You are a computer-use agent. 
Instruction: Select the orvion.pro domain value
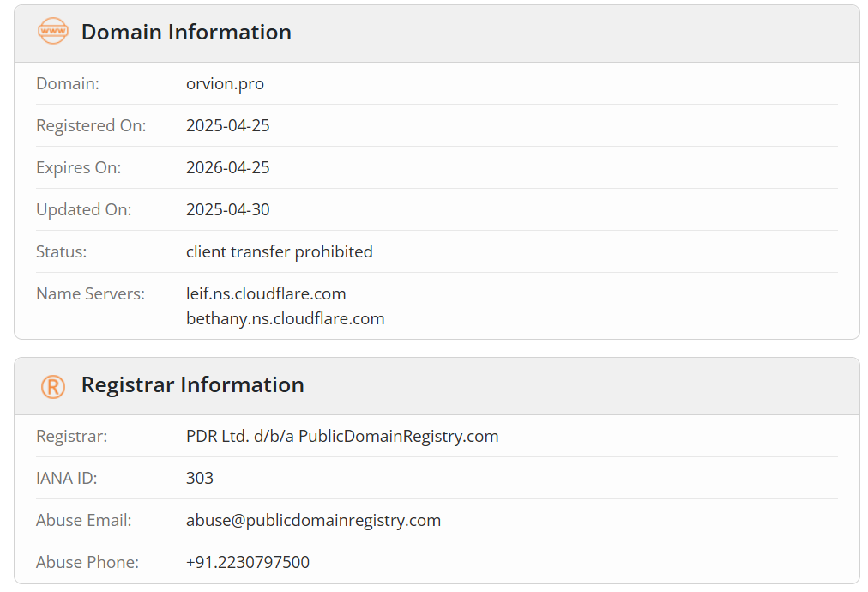pyautogui.click(x=225, y=83)
